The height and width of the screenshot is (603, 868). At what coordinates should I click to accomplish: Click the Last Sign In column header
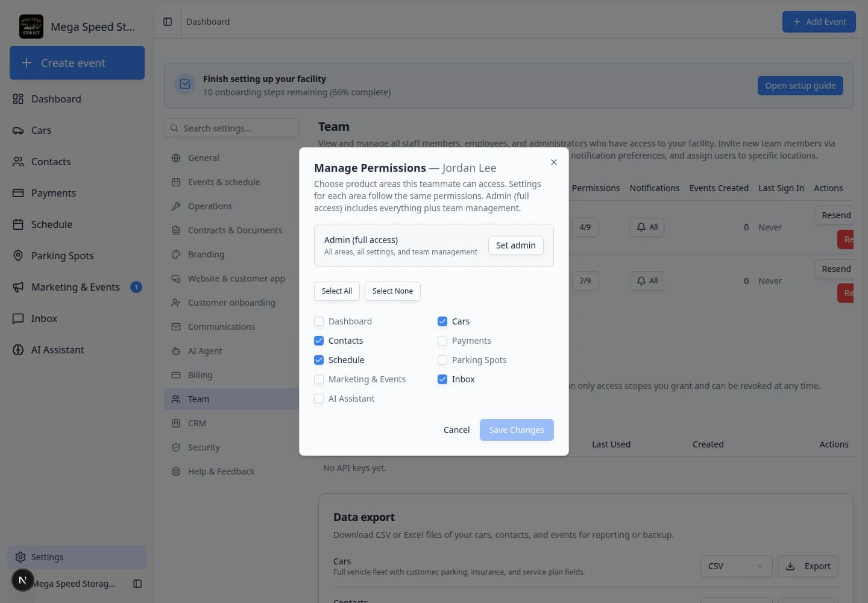click(x=781, y=188)
